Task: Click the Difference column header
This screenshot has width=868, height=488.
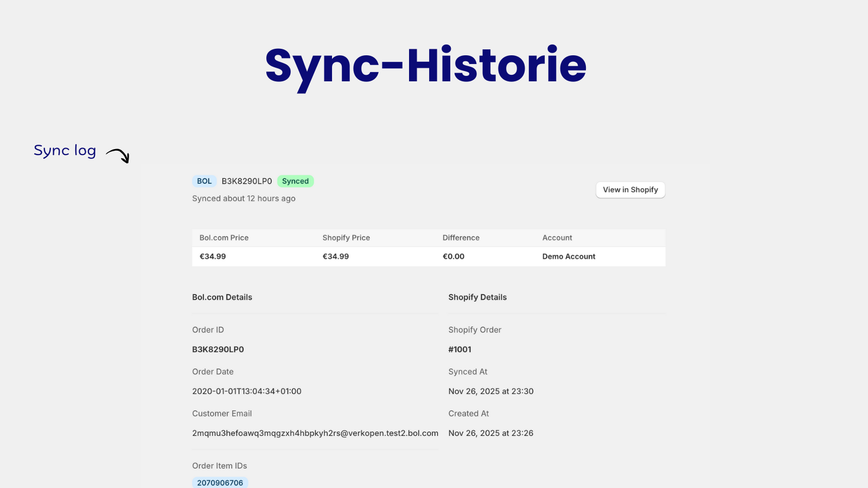Action: (461, 238)
